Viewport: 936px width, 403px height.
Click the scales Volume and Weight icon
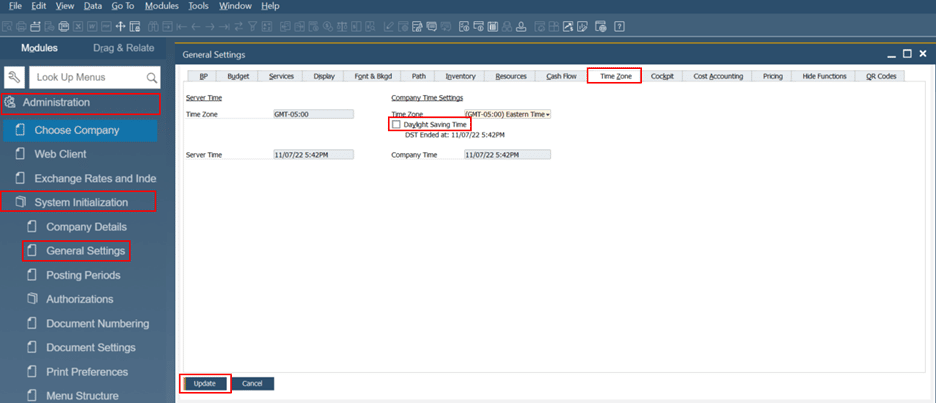tap(342, 26)
